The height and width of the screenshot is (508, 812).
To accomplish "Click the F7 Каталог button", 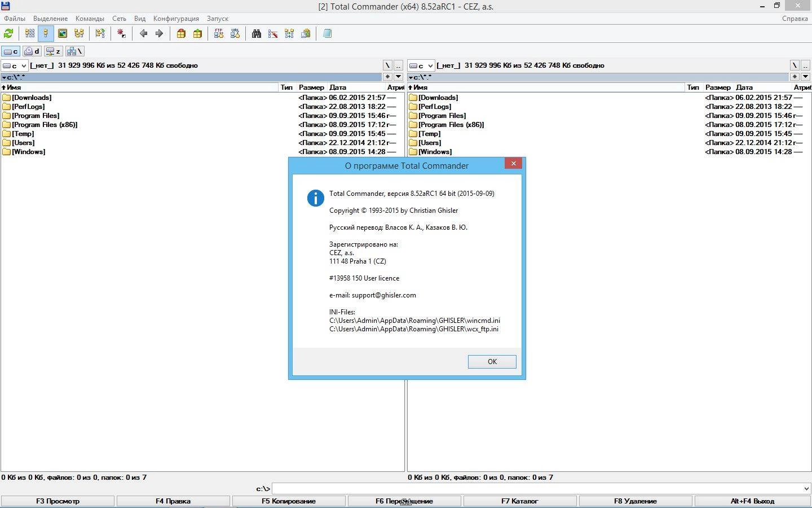I will pos(520,501).
